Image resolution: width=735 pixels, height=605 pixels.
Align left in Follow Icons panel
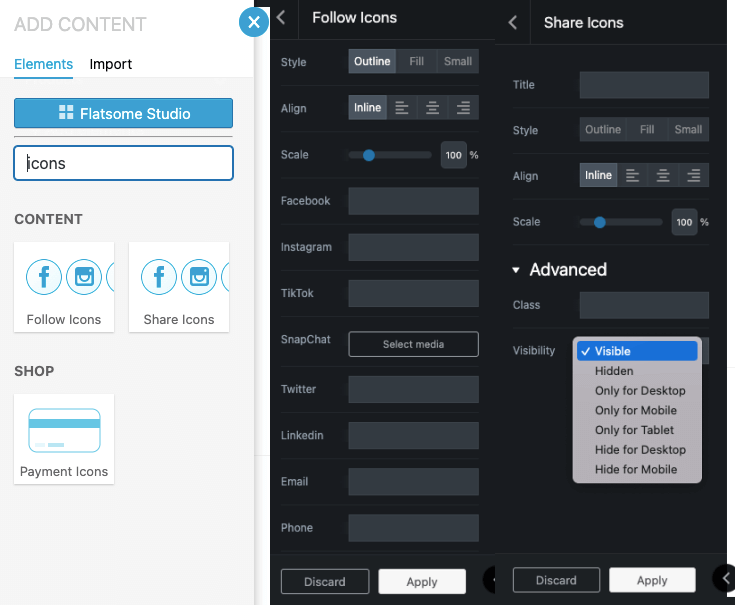[402, 108]
